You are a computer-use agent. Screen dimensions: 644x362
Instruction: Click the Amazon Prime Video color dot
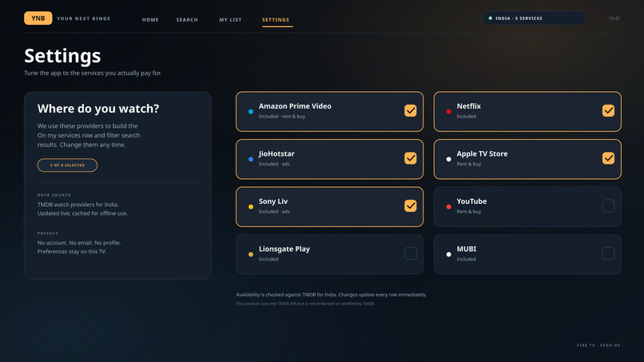point(251,111)
